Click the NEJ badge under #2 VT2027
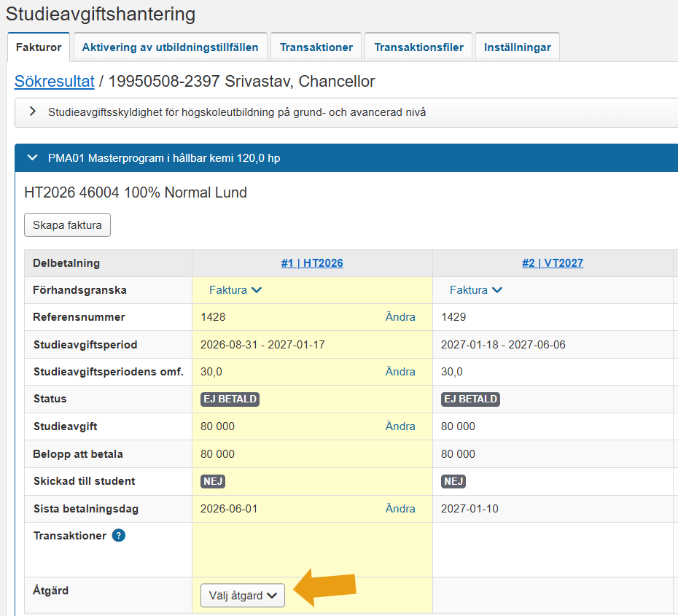Screen dimensions: 678x616 [x=453, y=481]
